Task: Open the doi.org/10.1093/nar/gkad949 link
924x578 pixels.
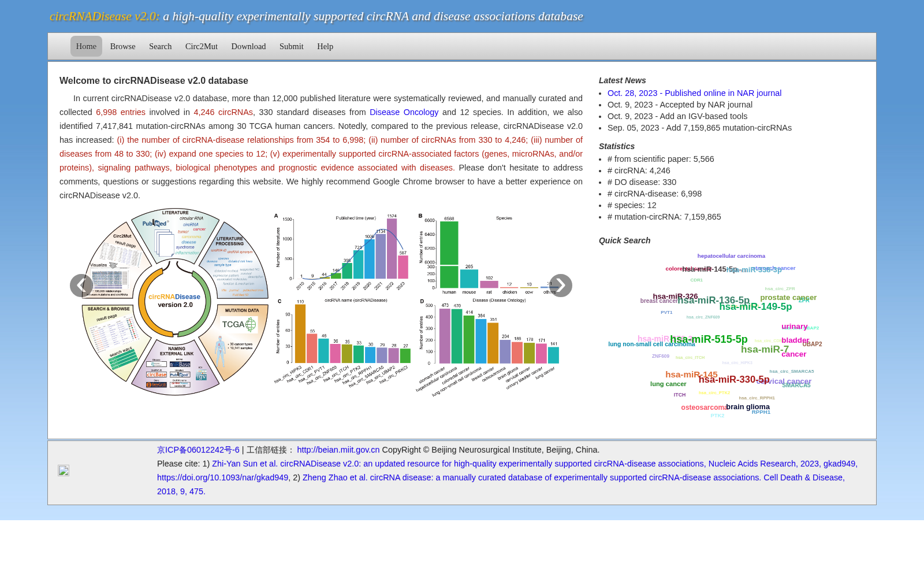Action: pos(223,477)
